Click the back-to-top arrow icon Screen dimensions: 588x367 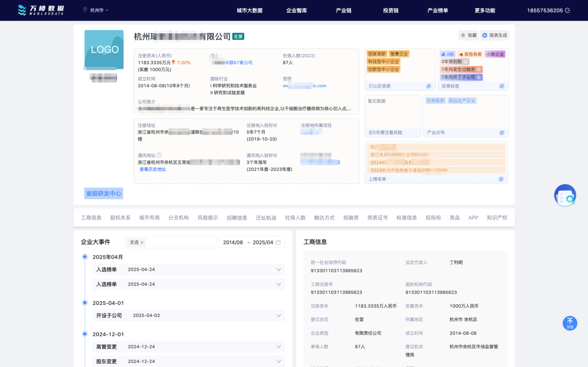tap(569, 323)
